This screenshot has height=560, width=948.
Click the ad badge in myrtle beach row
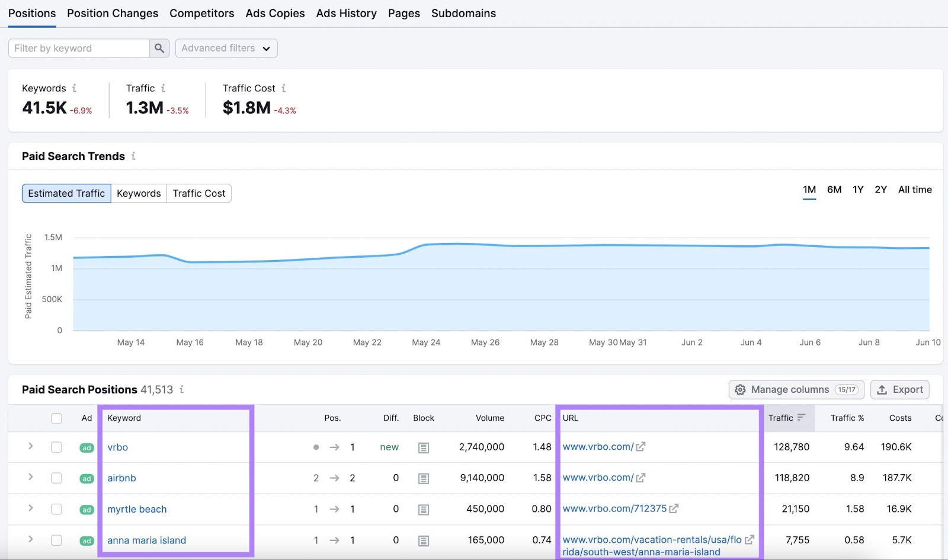87,510
